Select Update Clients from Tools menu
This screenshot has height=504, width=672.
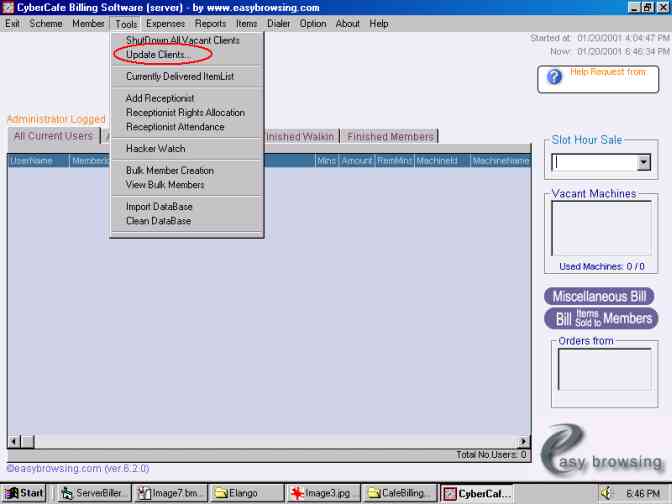pos(158,54)
